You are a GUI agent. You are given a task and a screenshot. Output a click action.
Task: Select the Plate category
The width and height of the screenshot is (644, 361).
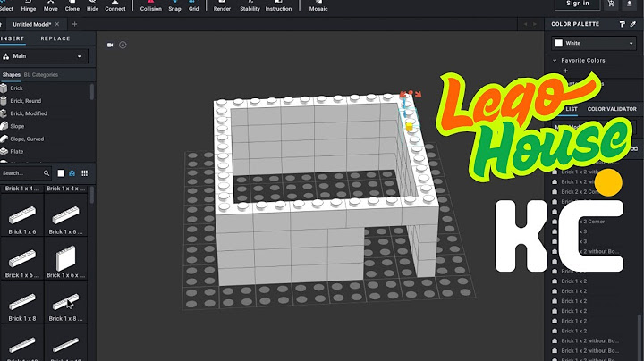pos(16,151)
